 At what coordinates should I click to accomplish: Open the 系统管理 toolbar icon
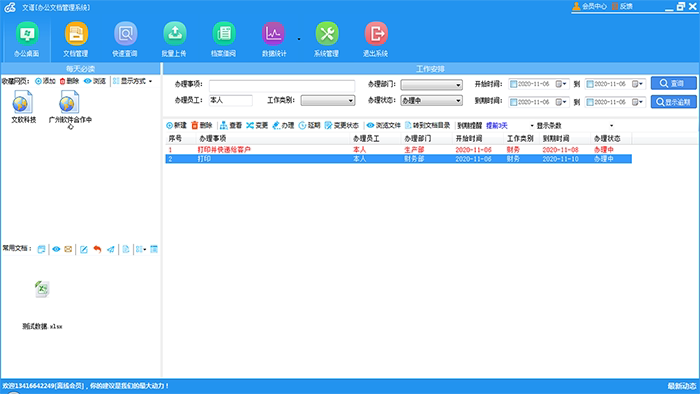click(326, 39)
